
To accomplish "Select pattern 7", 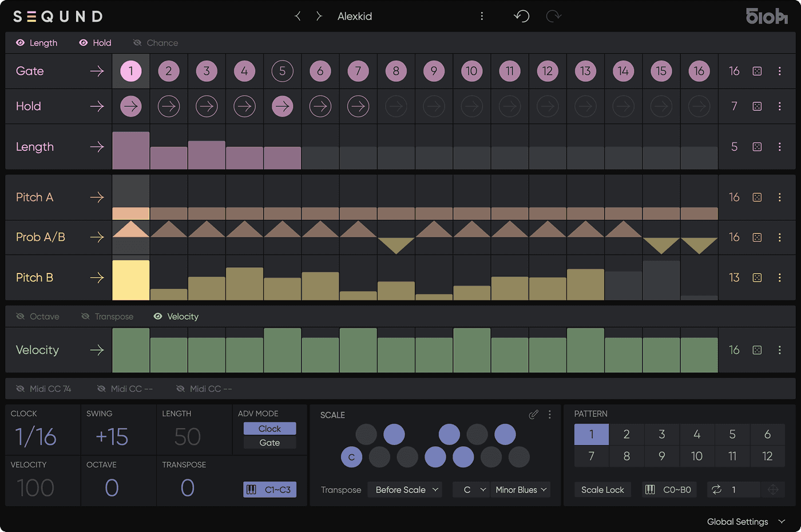I will pos(592,456).
